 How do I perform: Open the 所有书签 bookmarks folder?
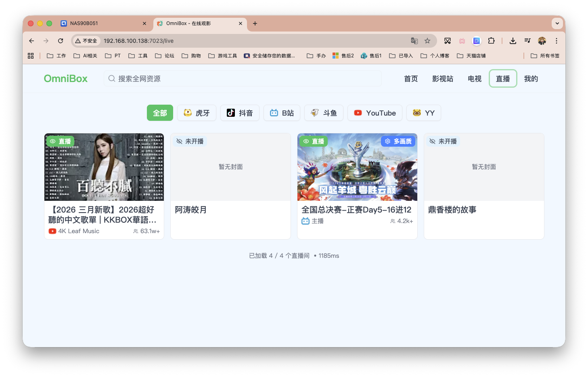[544, 55]
